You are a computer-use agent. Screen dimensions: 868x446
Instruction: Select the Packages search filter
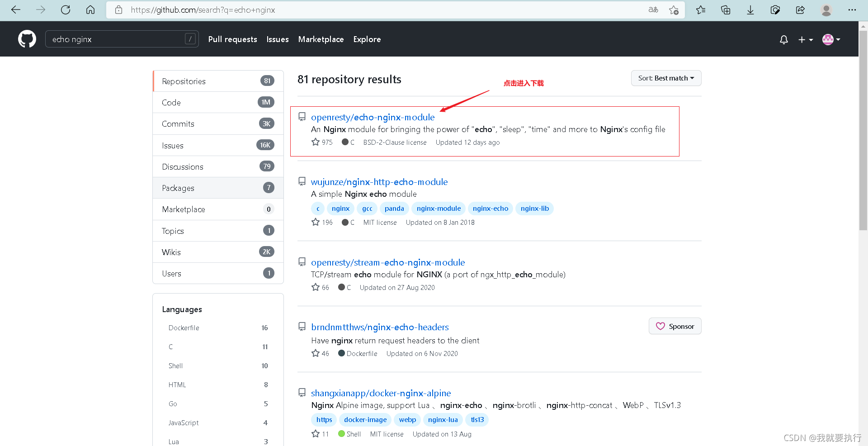click(218, 188)
